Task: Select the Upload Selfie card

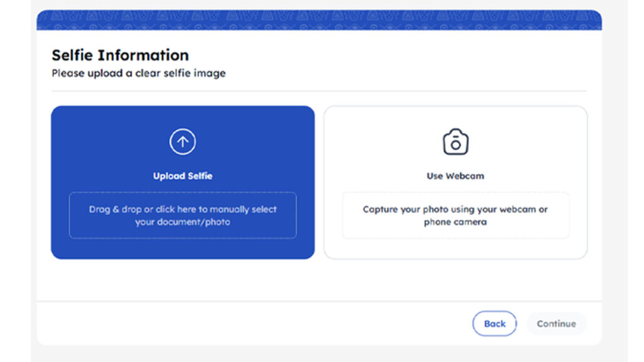Action: [x=183, y=182]
